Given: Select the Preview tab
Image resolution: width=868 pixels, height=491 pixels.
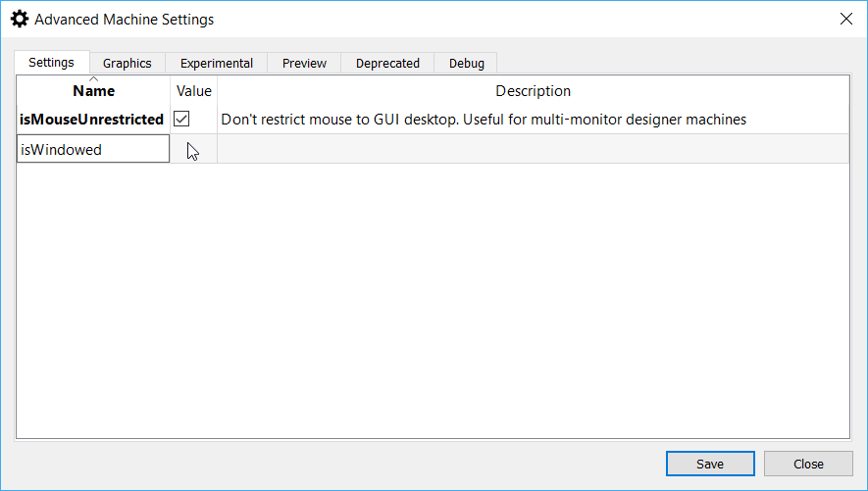Looking at the screenshot, I should (304, 63).
